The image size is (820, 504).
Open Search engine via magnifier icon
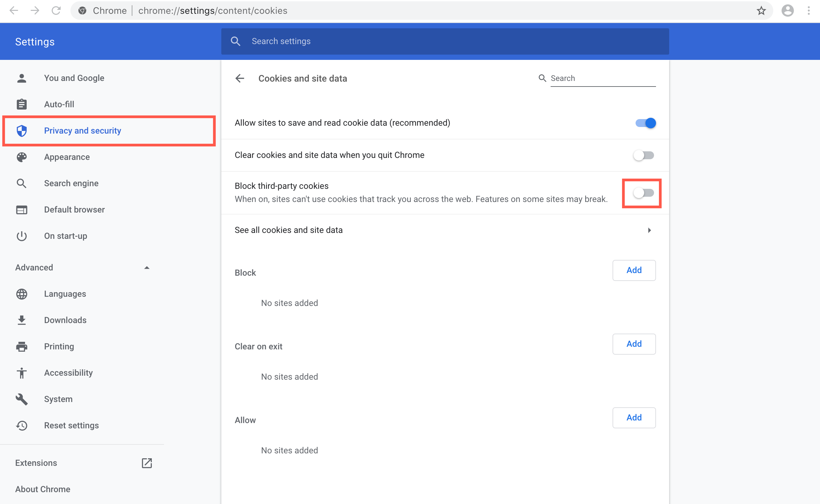(21, 183)
